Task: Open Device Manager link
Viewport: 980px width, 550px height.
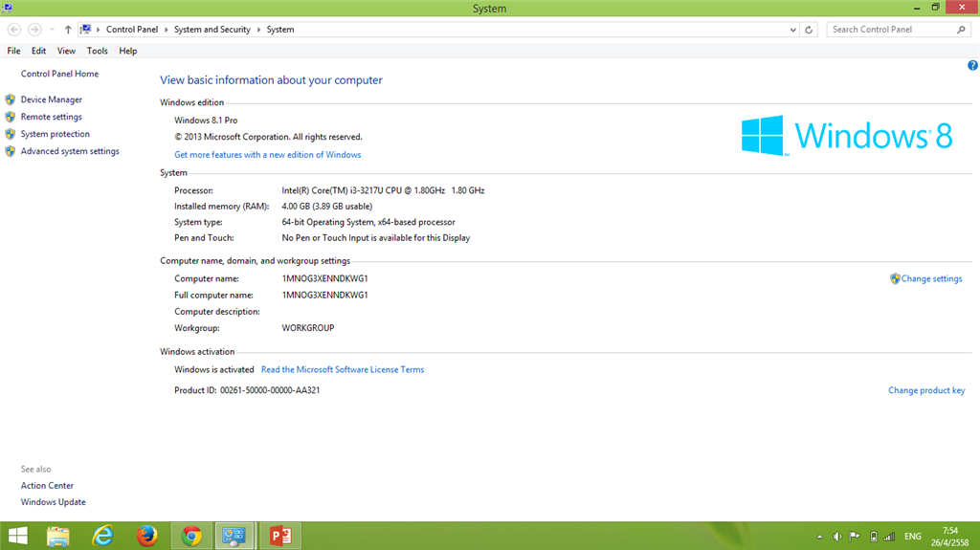Action: [52, 99]
